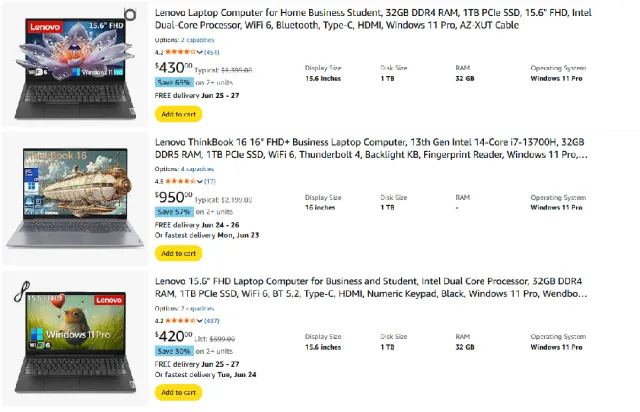Click the "Save 57%" badge on the ThinkBook
The width and height of the screenshot is (640, 412).
coord(175,212)
